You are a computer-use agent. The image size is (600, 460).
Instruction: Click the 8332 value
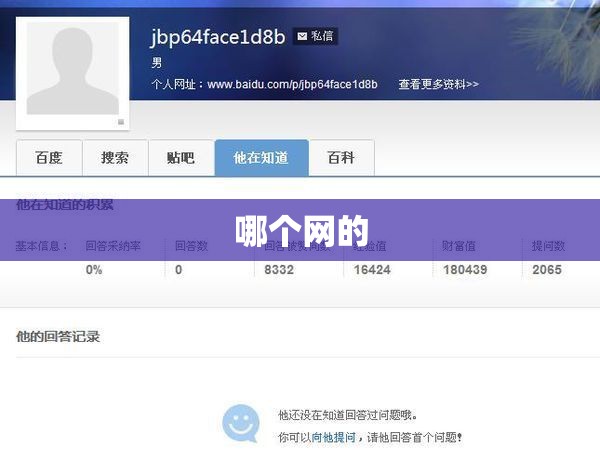pyautogui.click(x=279, y=270)
